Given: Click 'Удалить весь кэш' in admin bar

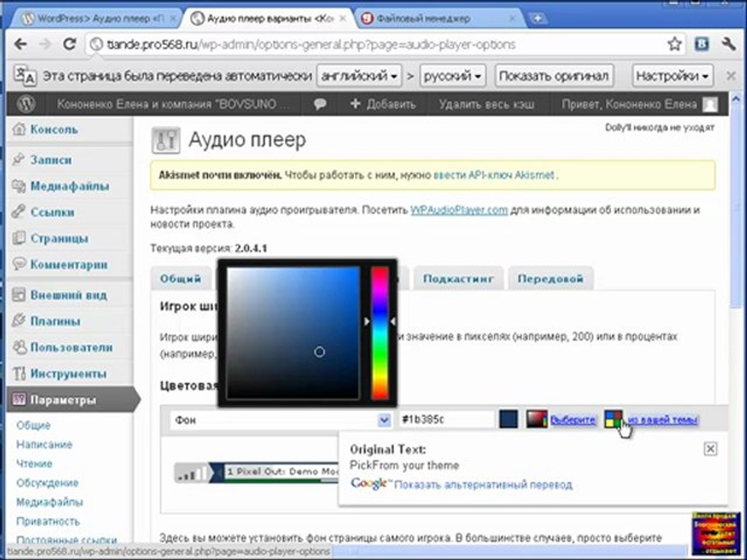Looking at the screenshot, I should pos(486,104).
